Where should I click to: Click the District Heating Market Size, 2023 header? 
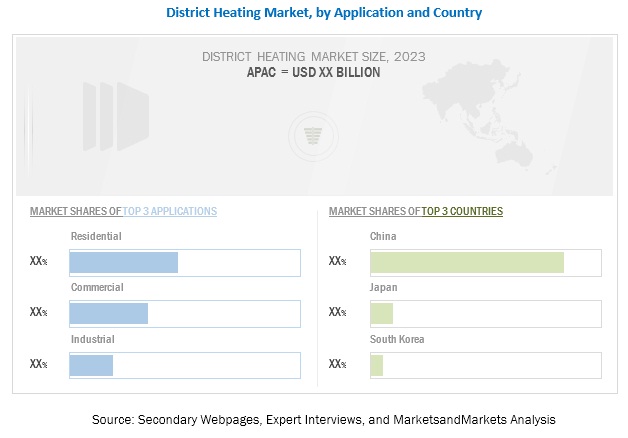coord(313,57)
